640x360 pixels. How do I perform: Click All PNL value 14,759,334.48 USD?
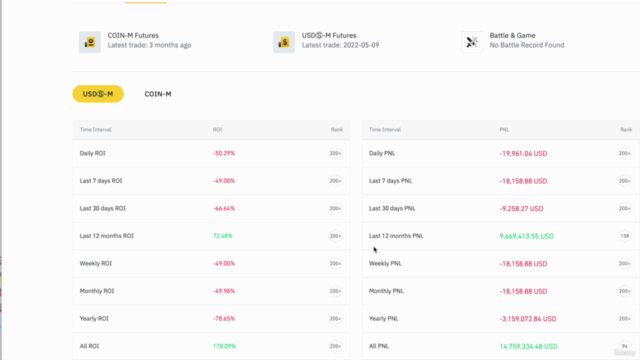(529, 346)
